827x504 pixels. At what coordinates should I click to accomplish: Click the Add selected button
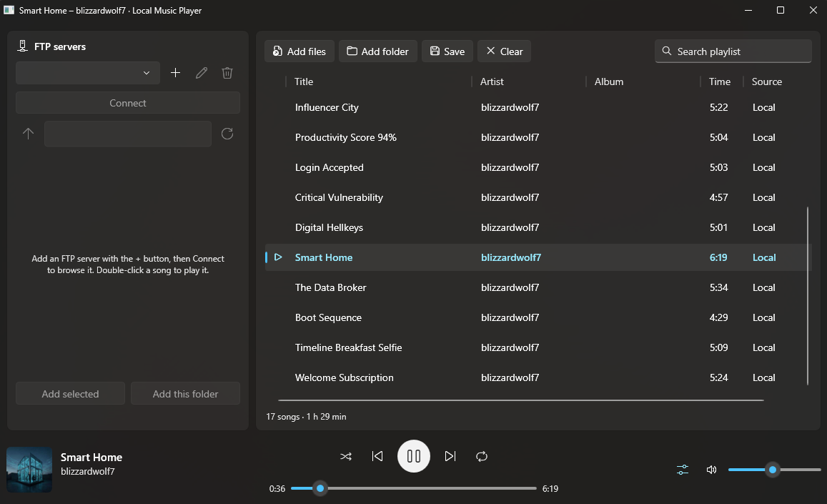(70, 394)
